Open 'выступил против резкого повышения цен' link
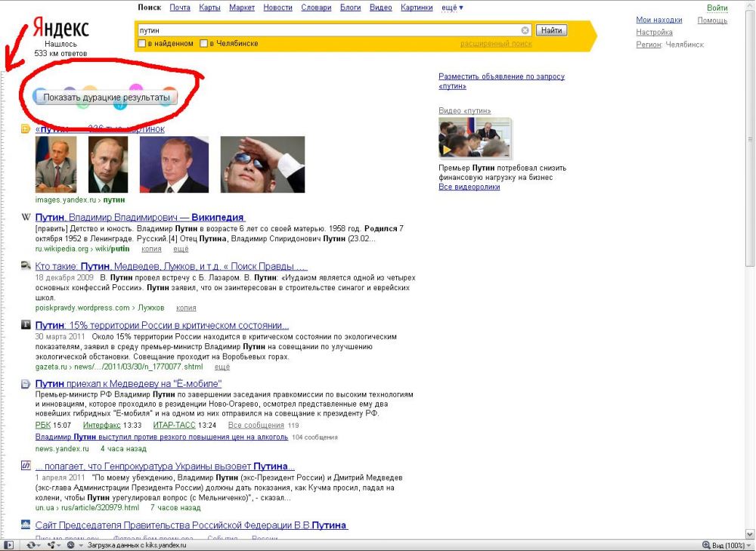Screen dimensions: 756x551 tap(162, 437)
